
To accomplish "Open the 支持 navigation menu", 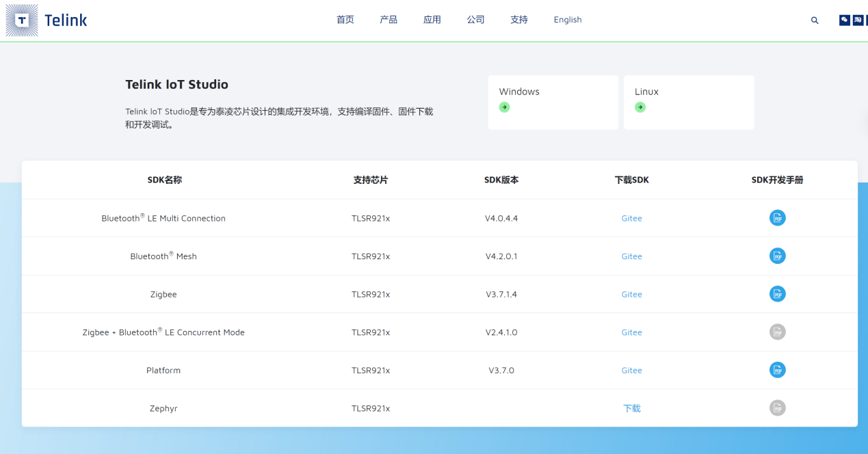I will click(519, 20).
